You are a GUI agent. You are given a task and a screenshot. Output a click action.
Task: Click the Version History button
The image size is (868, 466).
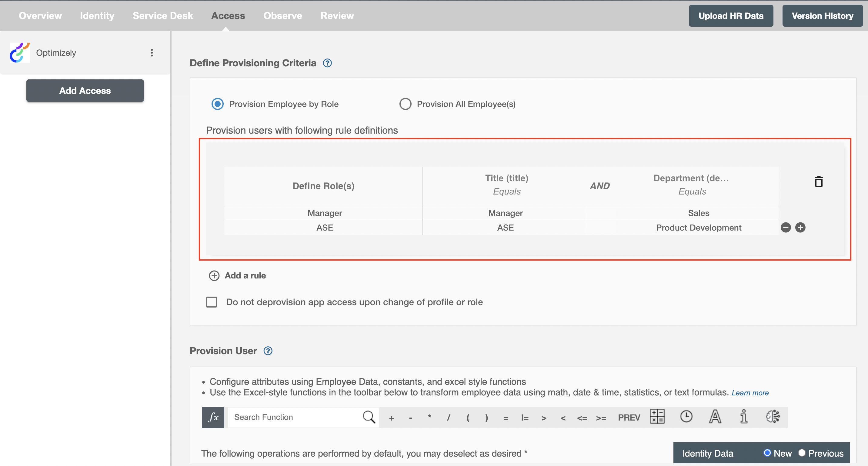pos(822,15)
